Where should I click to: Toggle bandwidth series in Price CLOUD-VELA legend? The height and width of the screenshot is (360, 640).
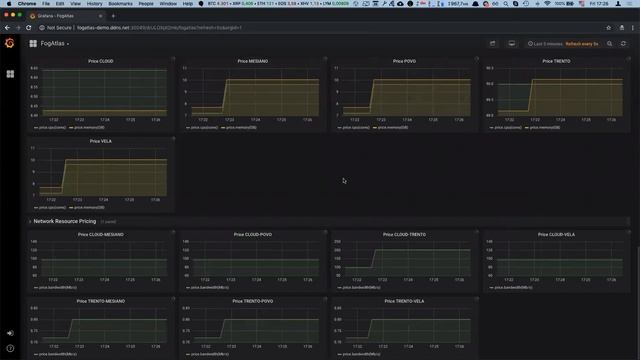point(513,287)
